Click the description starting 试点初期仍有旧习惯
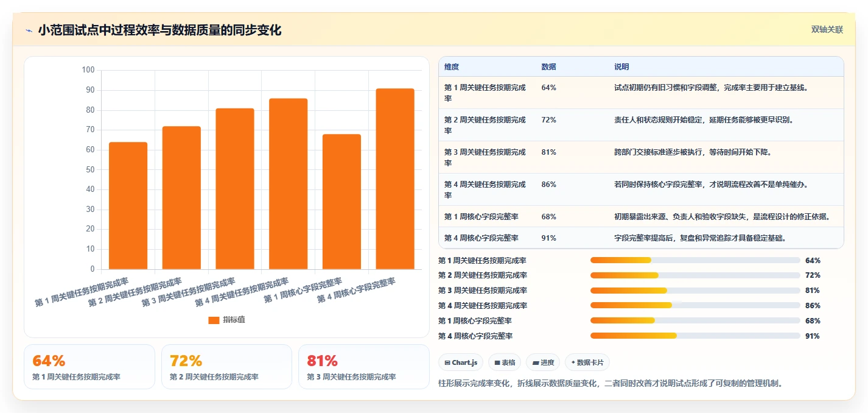 (711, 88)
